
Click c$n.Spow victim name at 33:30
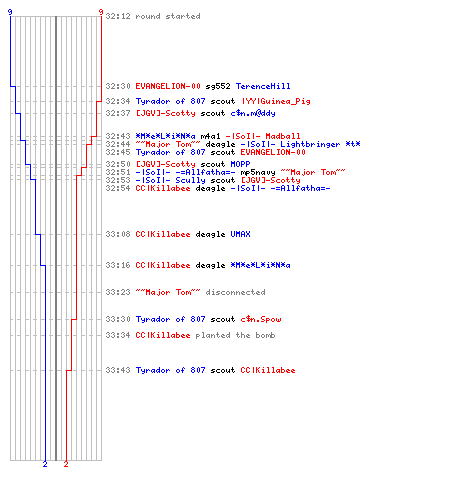[x=261, y=319]
